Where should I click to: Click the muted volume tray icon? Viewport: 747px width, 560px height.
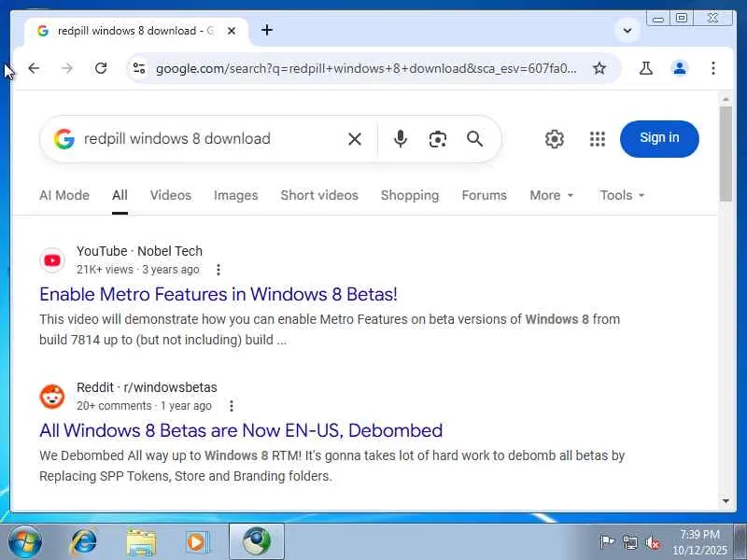pos(653,542)
